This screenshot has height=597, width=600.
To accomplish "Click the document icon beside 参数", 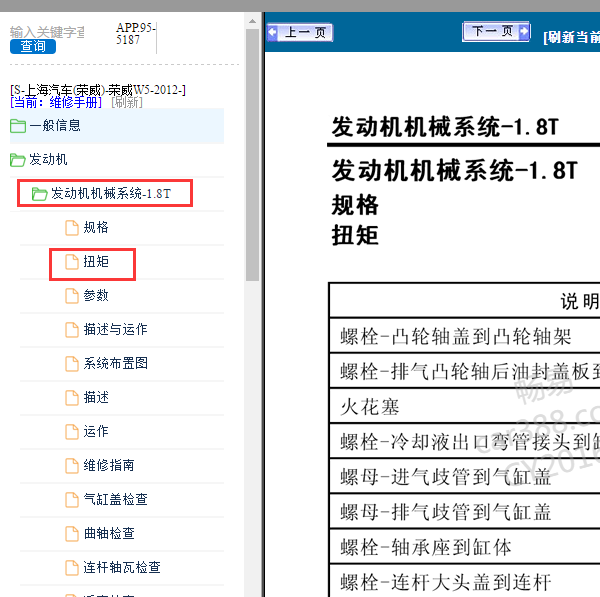I will pos(72,296).
